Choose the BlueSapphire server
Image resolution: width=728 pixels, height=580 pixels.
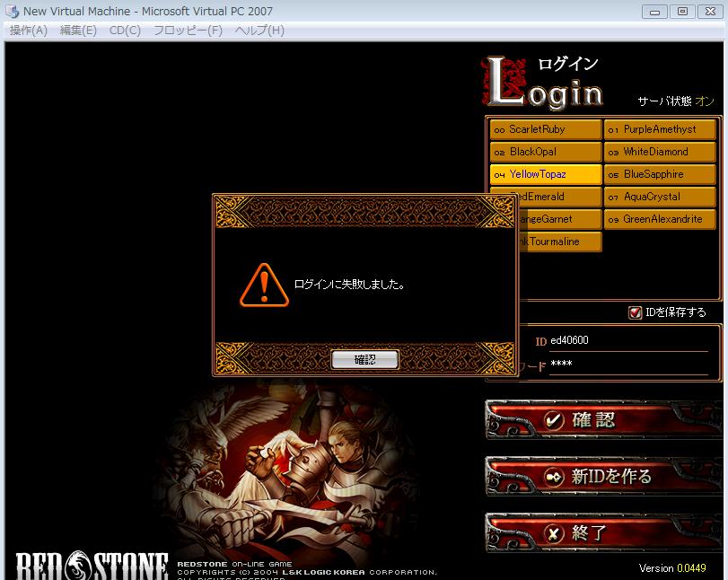[x=660, y=174]
